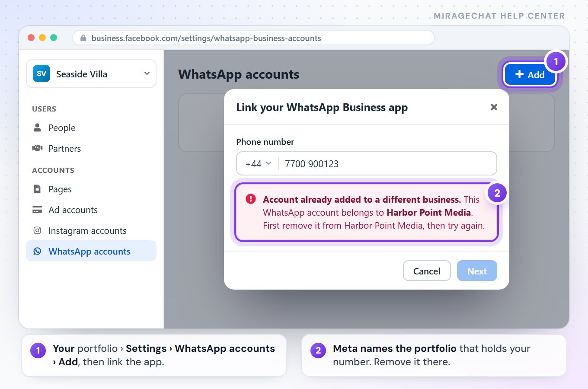Screen dimensions: 588x389
Task: Expand the Seaside Villa portfolio dropdown
Action: coord(147,73)
